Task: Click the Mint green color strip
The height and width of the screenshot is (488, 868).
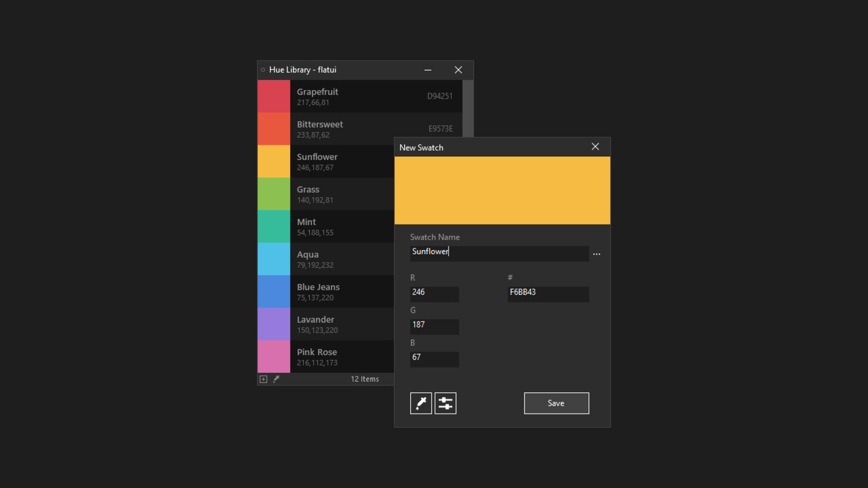Action: pyautogui.click(x=273, y=226)
